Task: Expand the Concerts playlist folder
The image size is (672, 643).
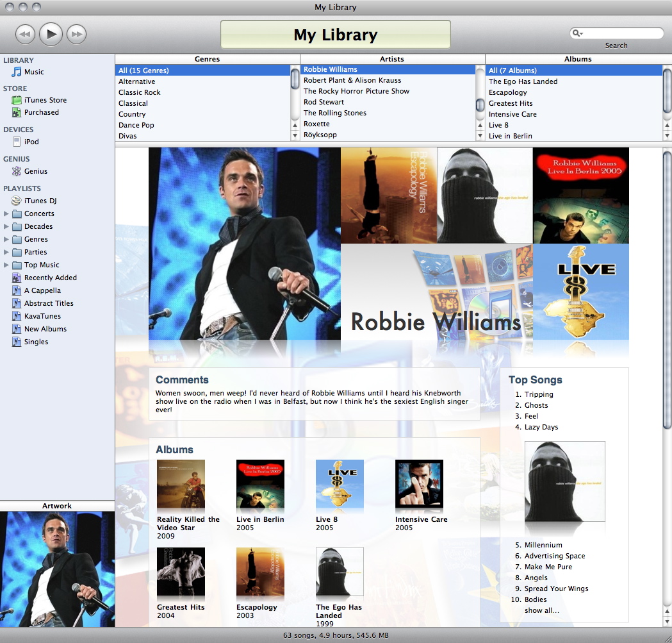Action: click(6, 213)
